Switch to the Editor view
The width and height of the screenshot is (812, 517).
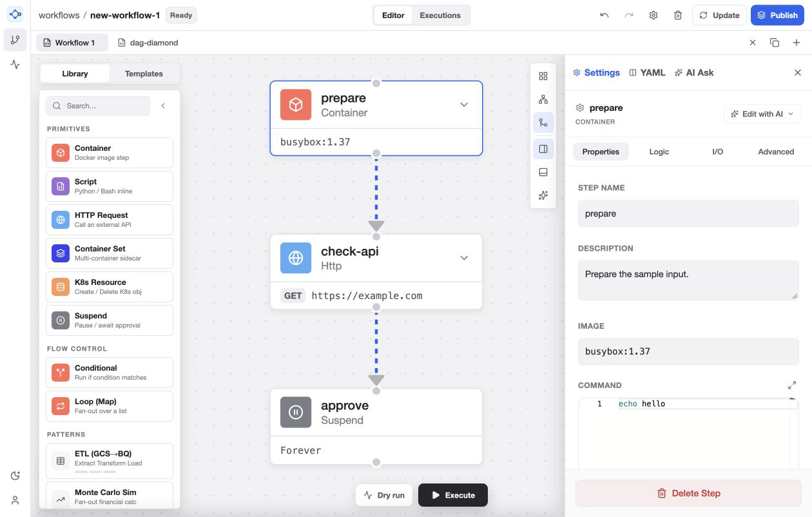point(393,15)
